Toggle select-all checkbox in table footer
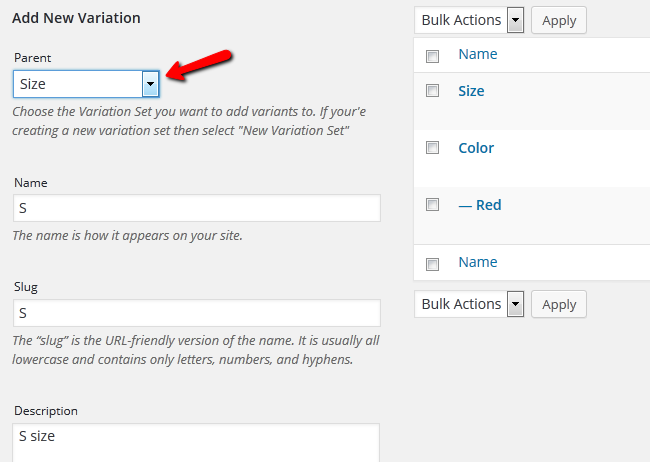 [432, 264]
